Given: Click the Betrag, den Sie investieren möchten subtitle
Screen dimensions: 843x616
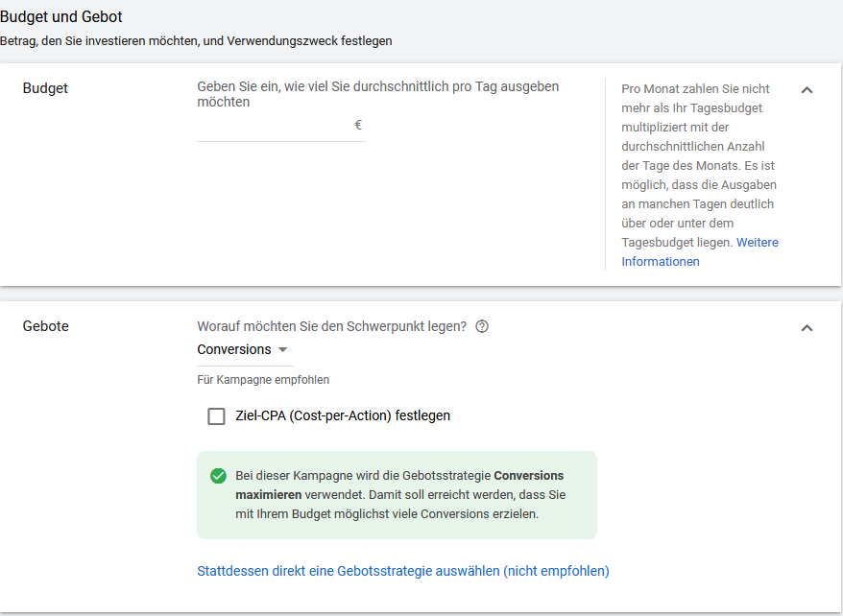Looking at the screenshot, I should pos(196,41).
